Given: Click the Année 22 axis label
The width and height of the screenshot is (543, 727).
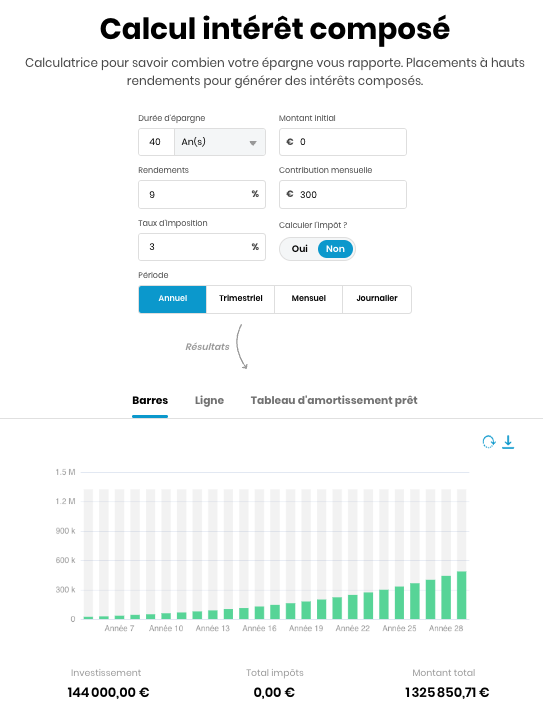Looking at the screenshot, I should pos(352,628).
